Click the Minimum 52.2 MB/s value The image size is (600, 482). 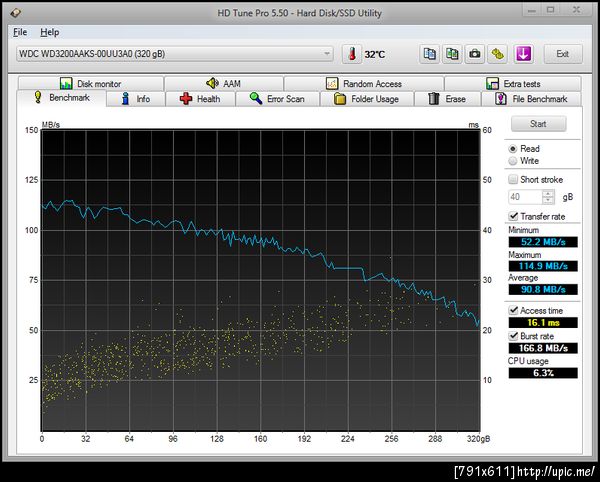click(x=543, y=242)
